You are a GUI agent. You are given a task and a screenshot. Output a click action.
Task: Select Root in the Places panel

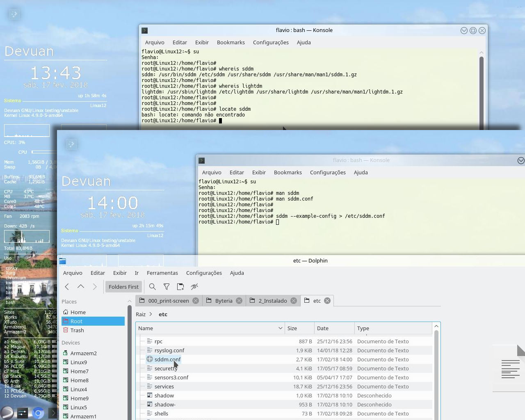click(76, 321)
